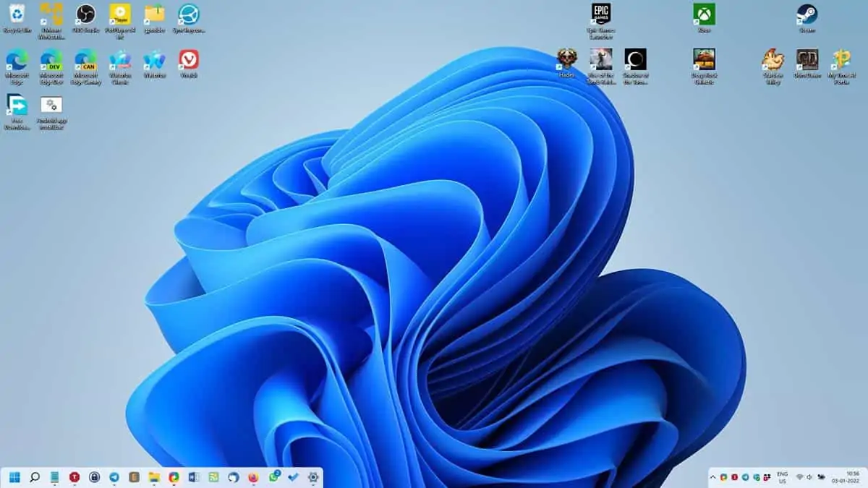Open the Xbox app shortcut
868x488 pixels.
(x=704, y=14)
